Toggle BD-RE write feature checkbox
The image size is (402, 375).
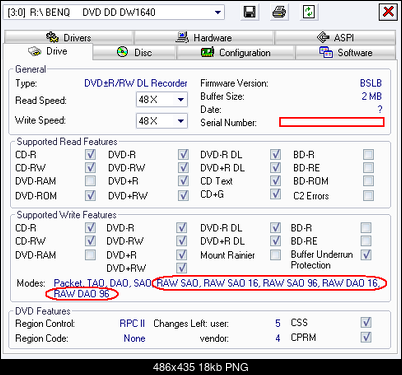pyautogui.click(x=366, y=241)
